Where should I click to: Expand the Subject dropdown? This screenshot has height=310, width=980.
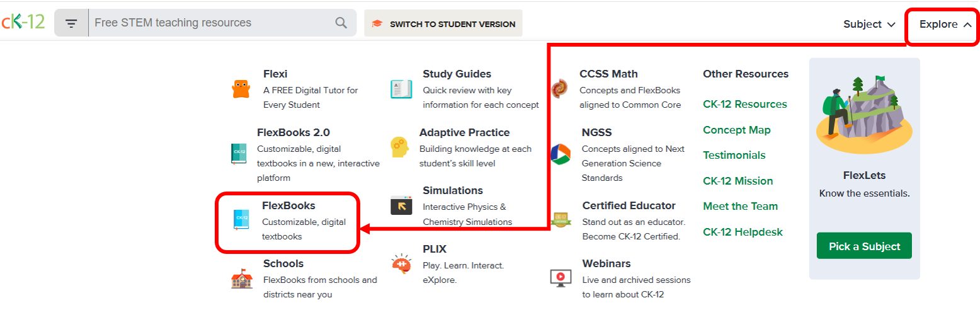(x=869, y=25)
